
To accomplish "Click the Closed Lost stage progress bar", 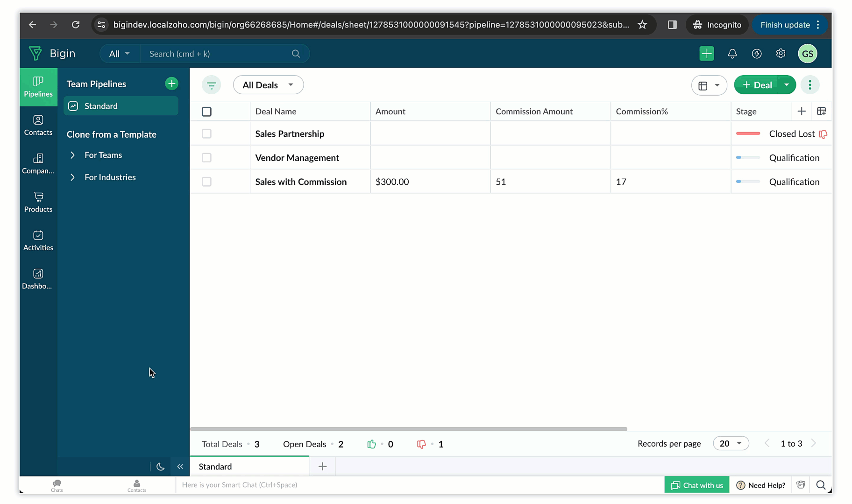I will (748, 134).
